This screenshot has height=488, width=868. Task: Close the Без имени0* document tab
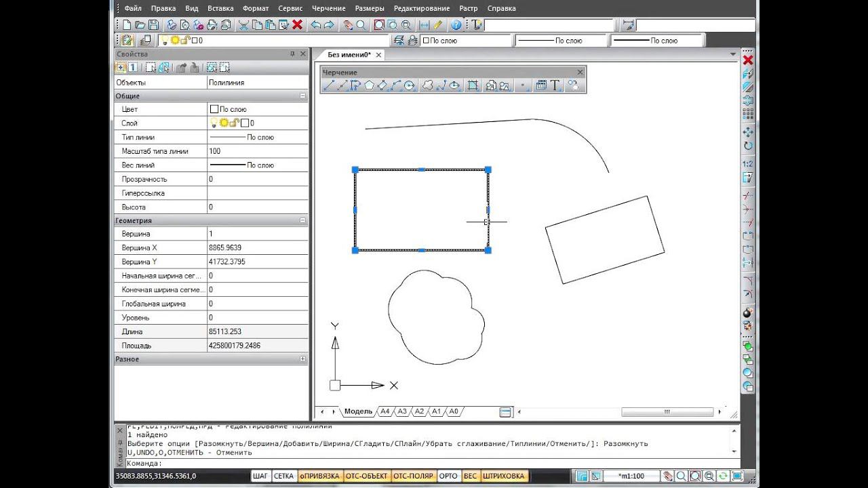click(x=378, y=55)
